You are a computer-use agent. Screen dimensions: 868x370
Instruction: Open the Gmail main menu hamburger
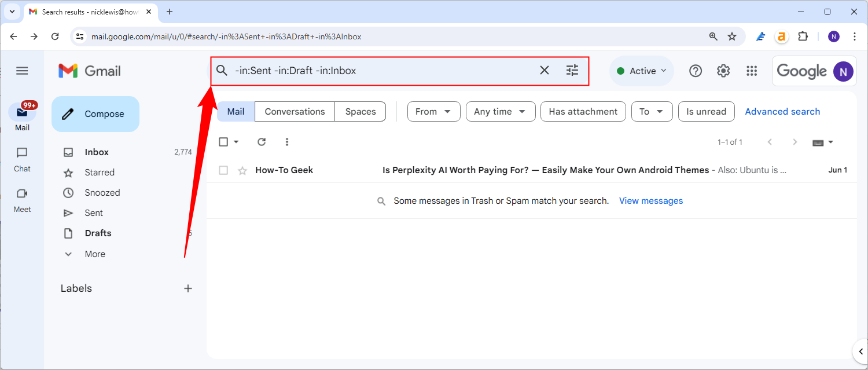(x=22, y=71)
